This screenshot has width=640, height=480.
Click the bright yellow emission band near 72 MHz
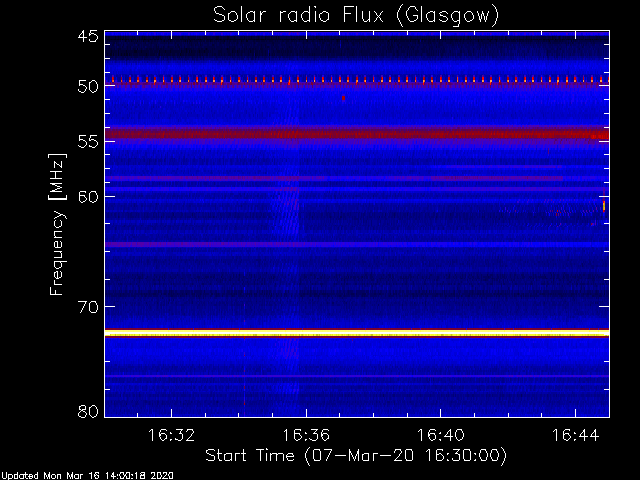coord(357,333)
